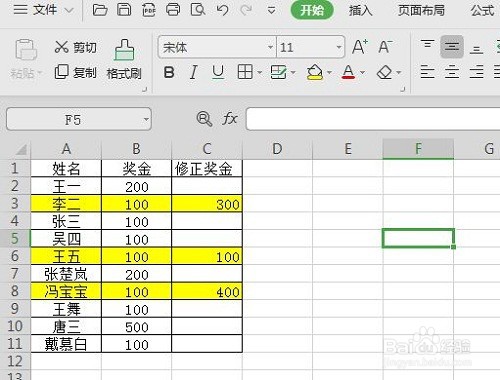
Task: Click yellow cell with value 400
Action: 207,291
